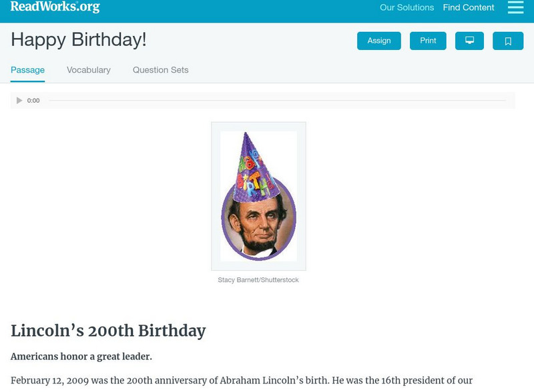Open the projector display view button

469,41
